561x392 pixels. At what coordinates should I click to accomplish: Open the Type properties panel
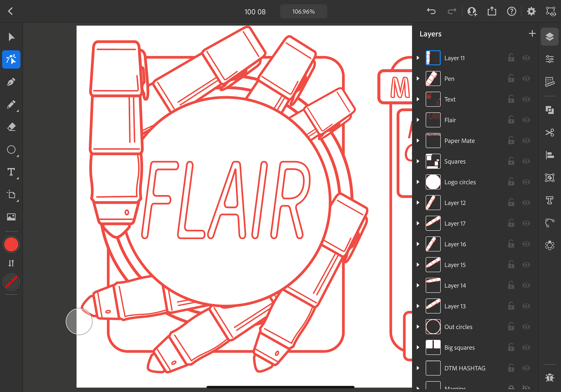(550, 200)
